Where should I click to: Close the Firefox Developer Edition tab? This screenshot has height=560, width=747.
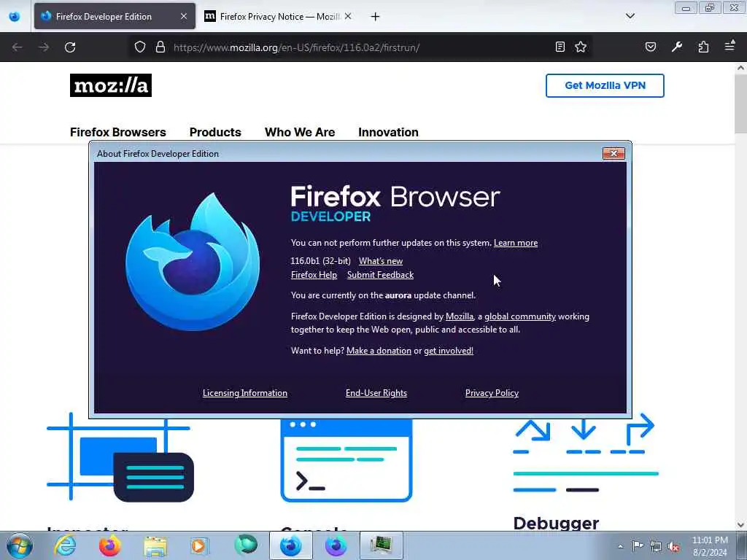(x=183, y=16)
